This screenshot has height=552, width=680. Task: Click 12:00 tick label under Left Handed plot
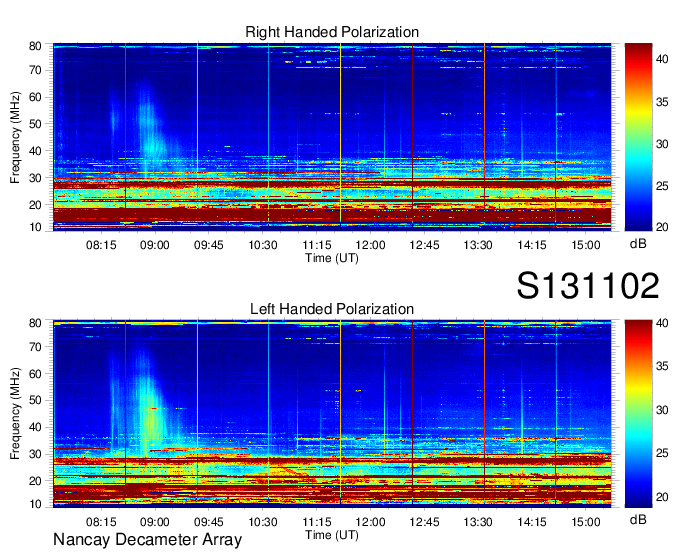370,522
